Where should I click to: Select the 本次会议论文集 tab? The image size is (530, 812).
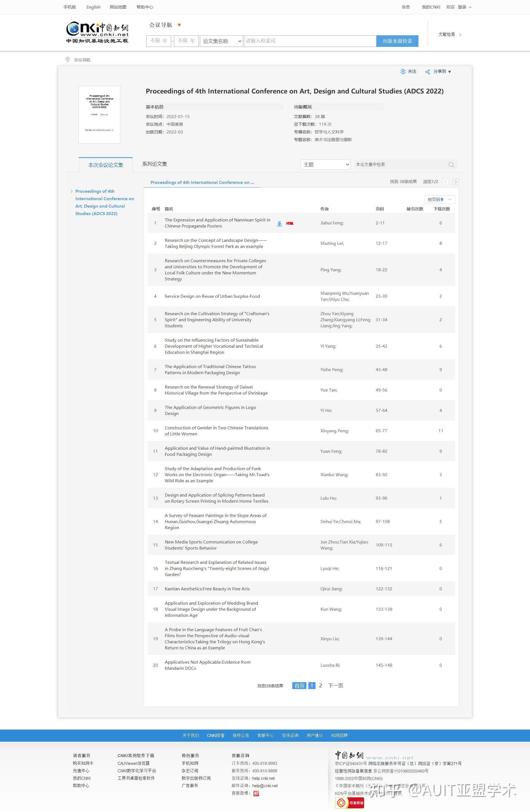coord(105,165)
